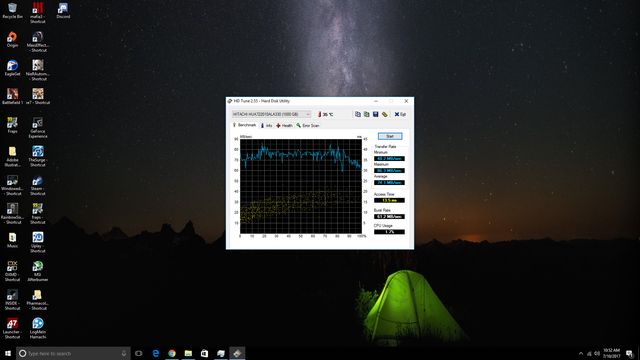Click the Maximum transfer rate value
Image resolution: width=640 pixels, height=360 pixels.
pyautogui.click(x=389, y=171)
